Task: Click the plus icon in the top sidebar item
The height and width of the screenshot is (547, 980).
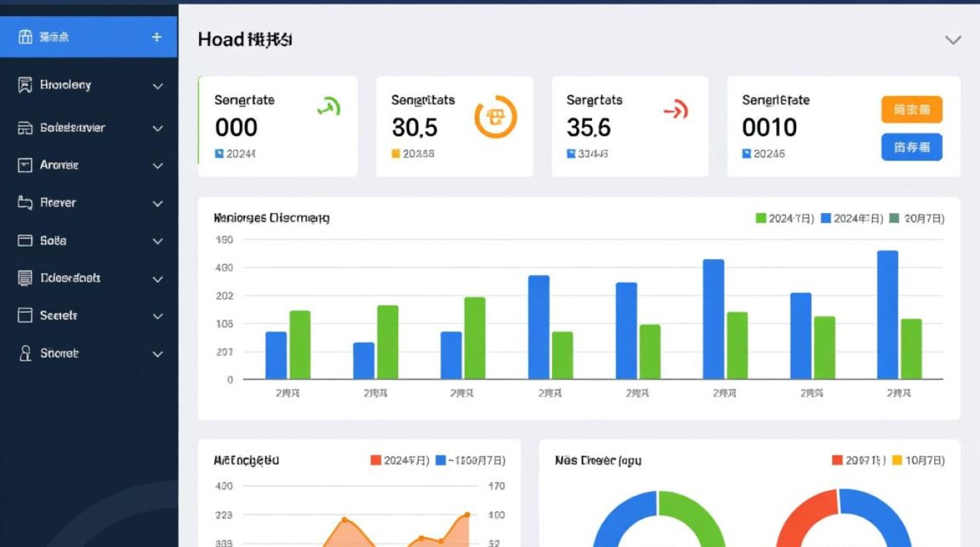Action: pyautogui.click(x=156, y=37)
